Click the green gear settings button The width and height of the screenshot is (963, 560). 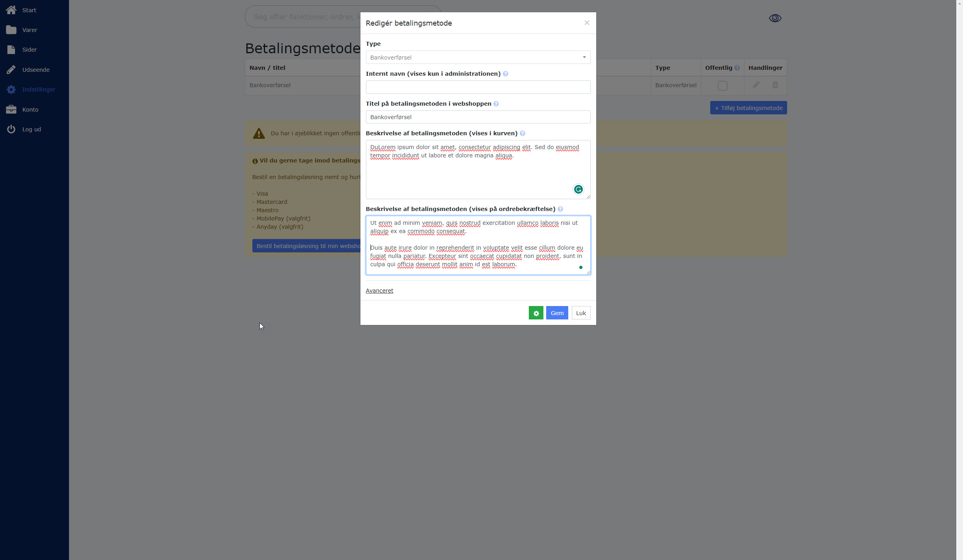[x=536, y=313]
